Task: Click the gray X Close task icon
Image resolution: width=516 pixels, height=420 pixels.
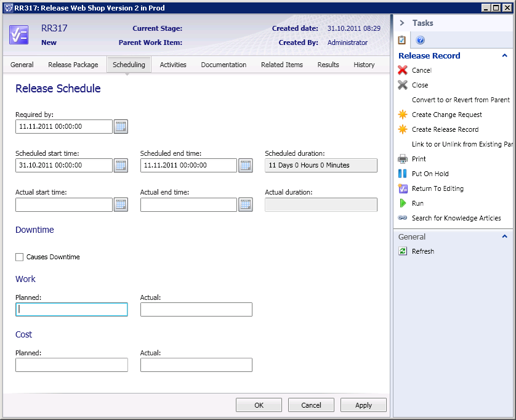Action: point(403,85)
